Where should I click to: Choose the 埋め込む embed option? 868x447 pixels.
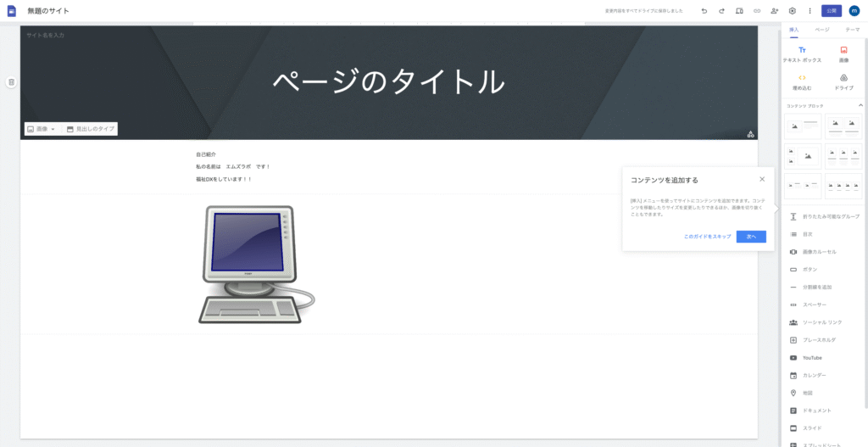tap(802, 82)
